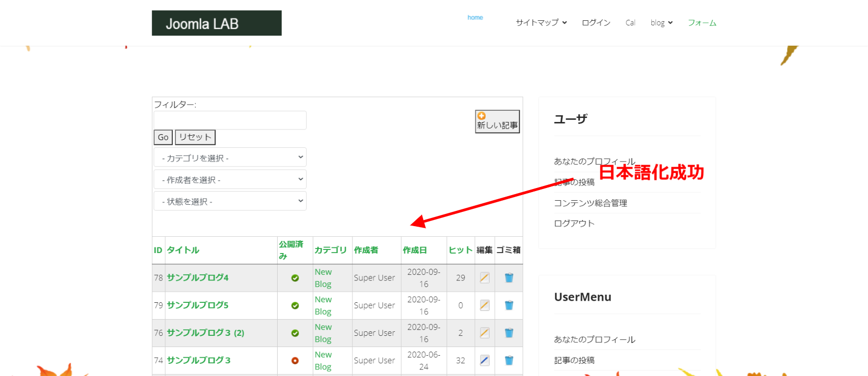Image resolution: width=868 pixels, height=376 pixels.
Task: Sort table by タイトル column header
Action: (183, 250)
